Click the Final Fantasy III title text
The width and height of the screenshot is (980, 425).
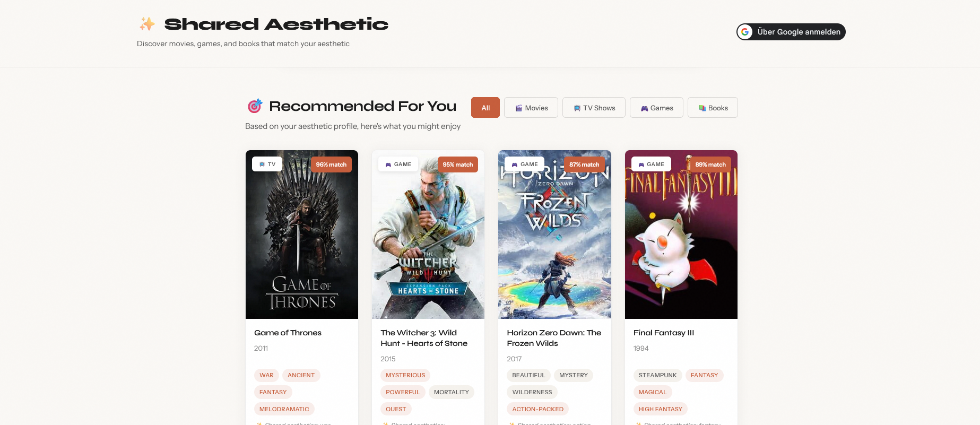tap(664, 333)
